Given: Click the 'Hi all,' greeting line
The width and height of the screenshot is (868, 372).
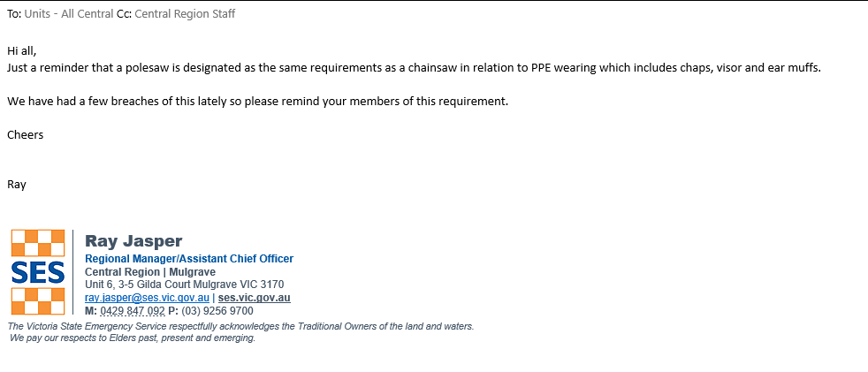Looking at the screenshot, I should (x=22, y=50).
